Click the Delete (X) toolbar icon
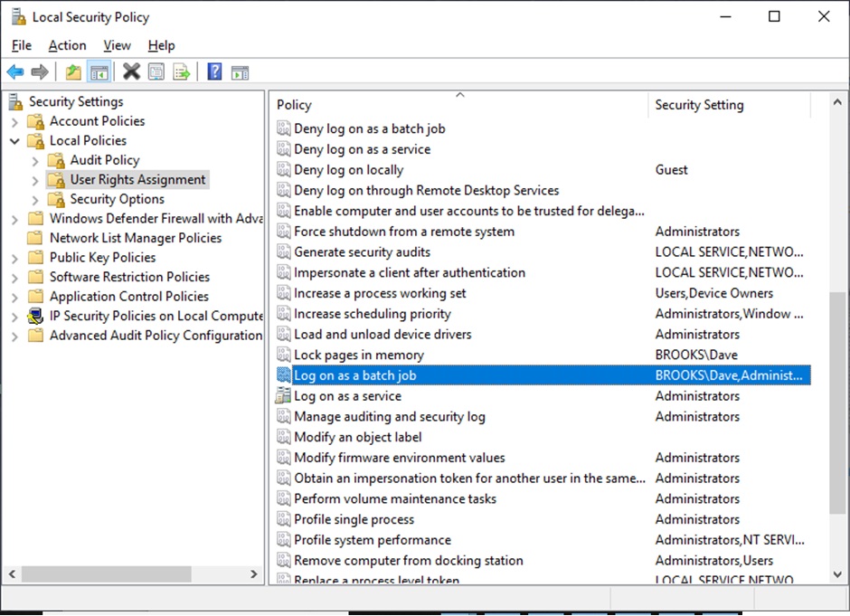Screen dimensions: 850x616 pos(132,71)
